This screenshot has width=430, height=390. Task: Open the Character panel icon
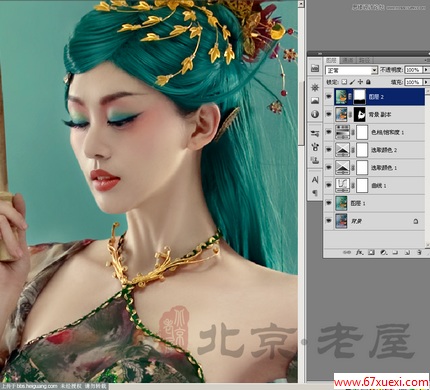(x=315, y=180)
